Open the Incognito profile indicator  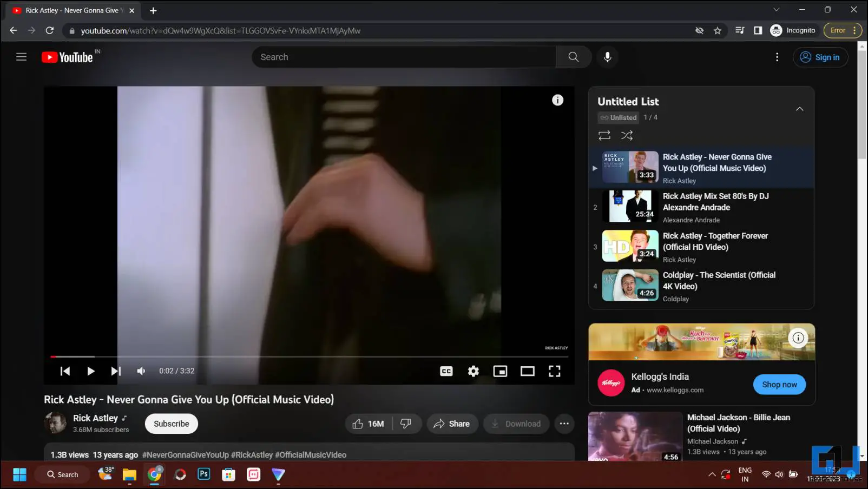pos(793,30)
